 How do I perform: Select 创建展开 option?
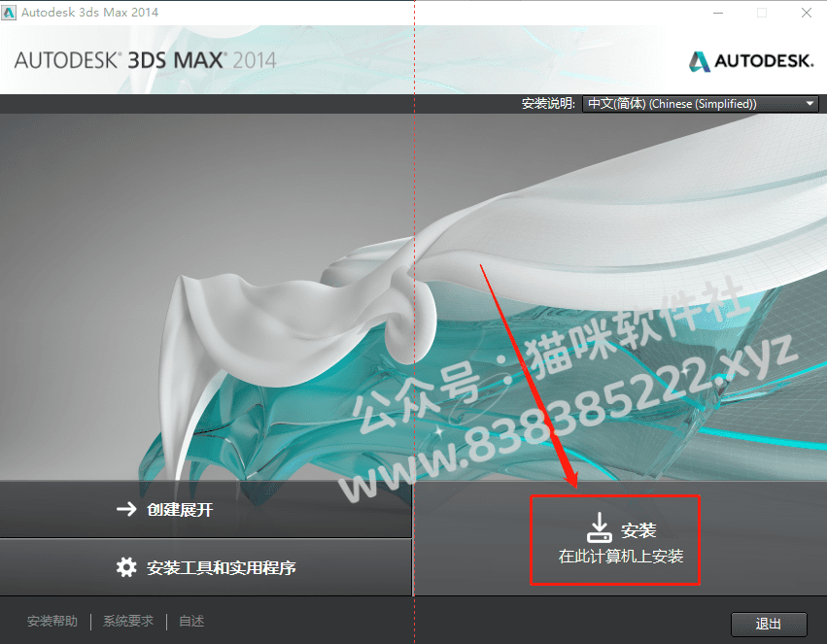206,509
